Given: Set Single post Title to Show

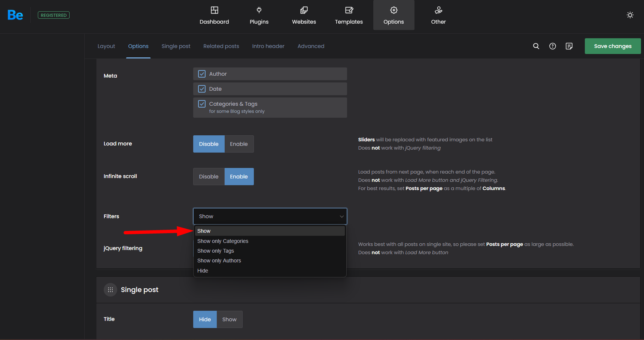Looking at the screenshot, I should pos(230,319).
